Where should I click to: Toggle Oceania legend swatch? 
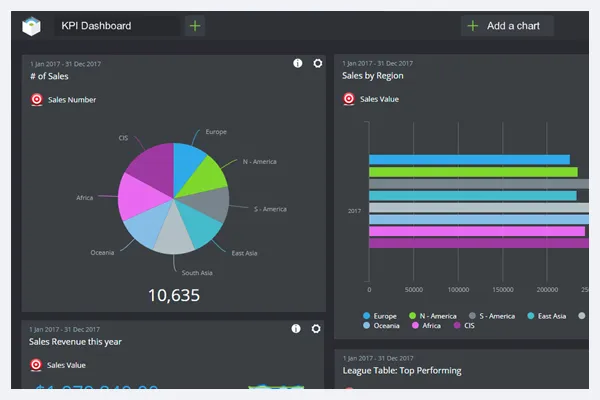pyautogui.click(x=366, y=325)
